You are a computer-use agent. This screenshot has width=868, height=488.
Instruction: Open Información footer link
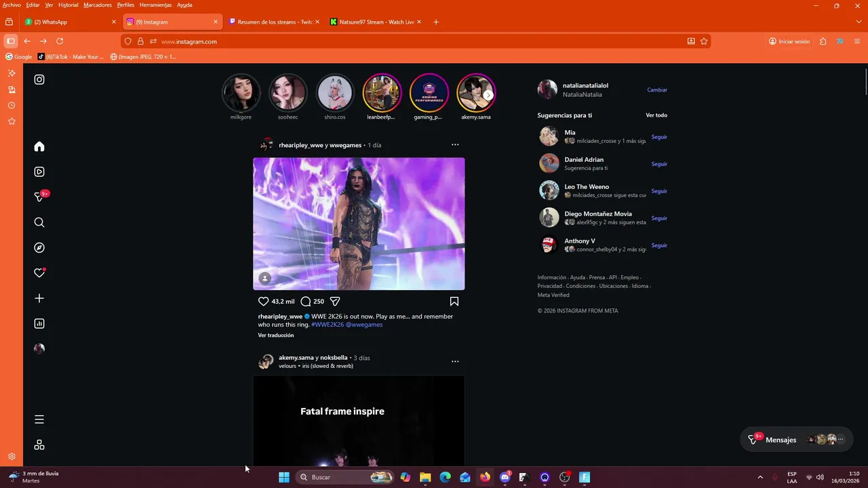552,277
